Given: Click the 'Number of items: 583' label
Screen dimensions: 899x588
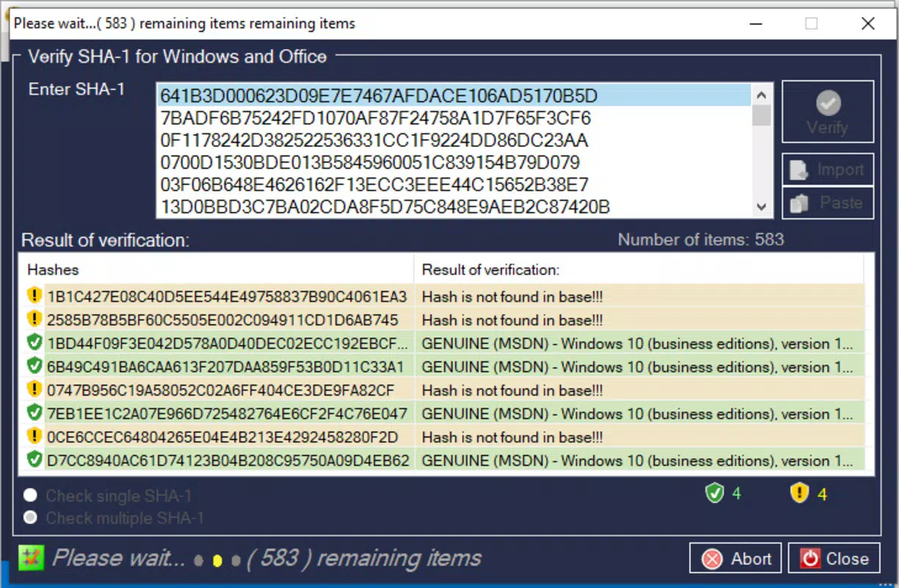Looking at the screenshot, I should pos(701,240).
